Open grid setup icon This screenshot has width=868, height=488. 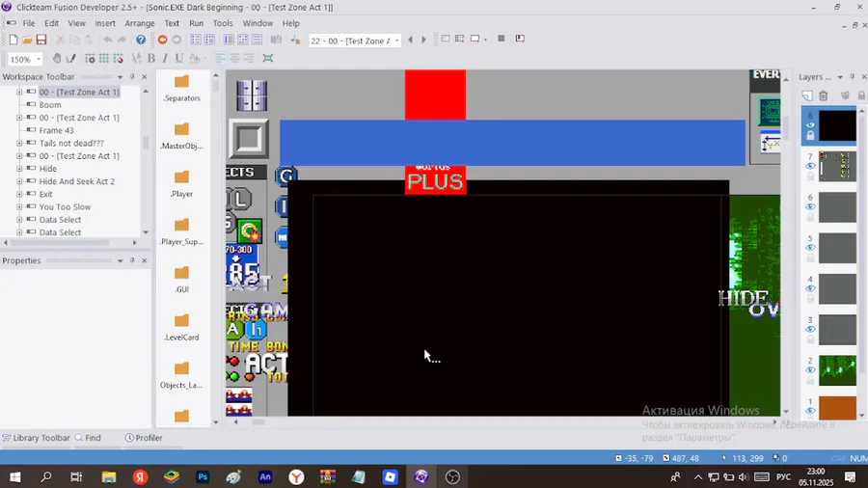90,58
